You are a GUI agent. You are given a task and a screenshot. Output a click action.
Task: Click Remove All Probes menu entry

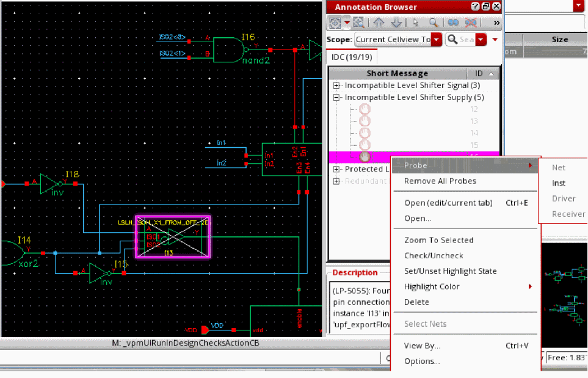(440, 181)
